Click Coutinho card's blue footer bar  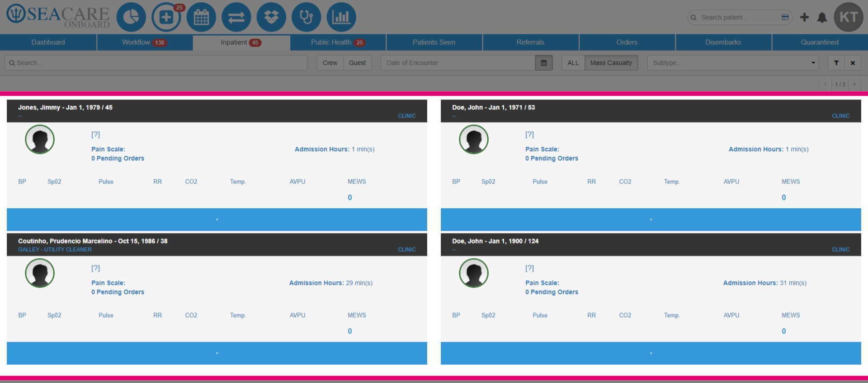(x=217, y=353)
